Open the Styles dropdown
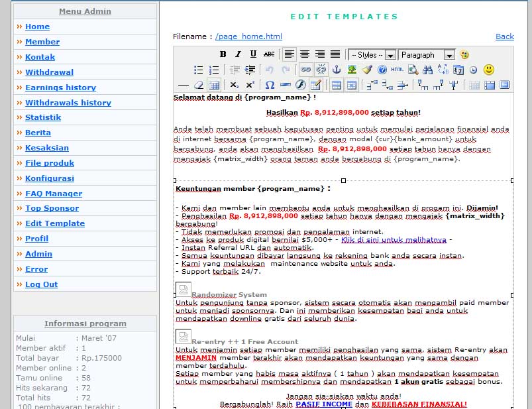This screenshot has width=532, height=409. [372, 55]
